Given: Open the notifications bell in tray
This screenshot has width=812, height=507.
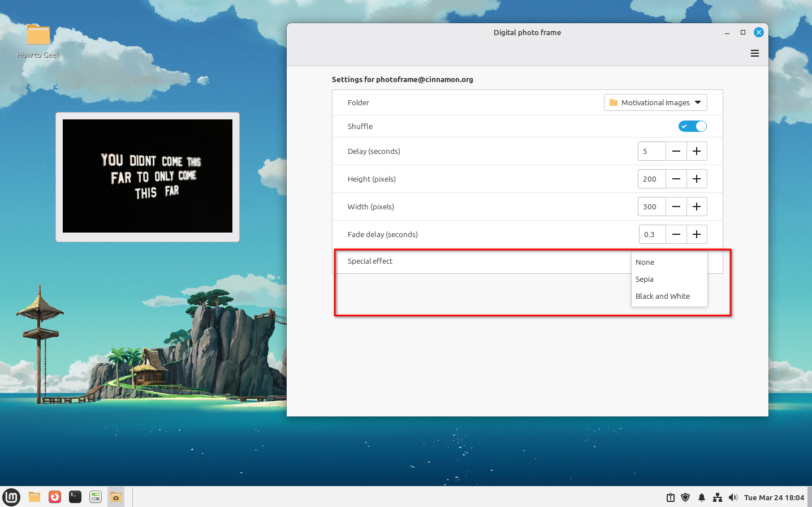Looking at the screenshot, I should tap(701, 497).
